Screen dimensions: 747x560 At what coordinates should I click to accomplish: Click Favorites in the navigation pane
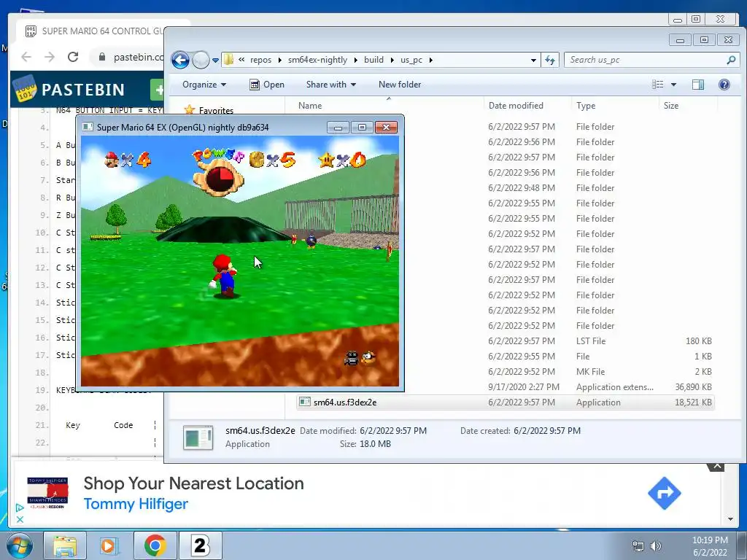tap(216, 110)
